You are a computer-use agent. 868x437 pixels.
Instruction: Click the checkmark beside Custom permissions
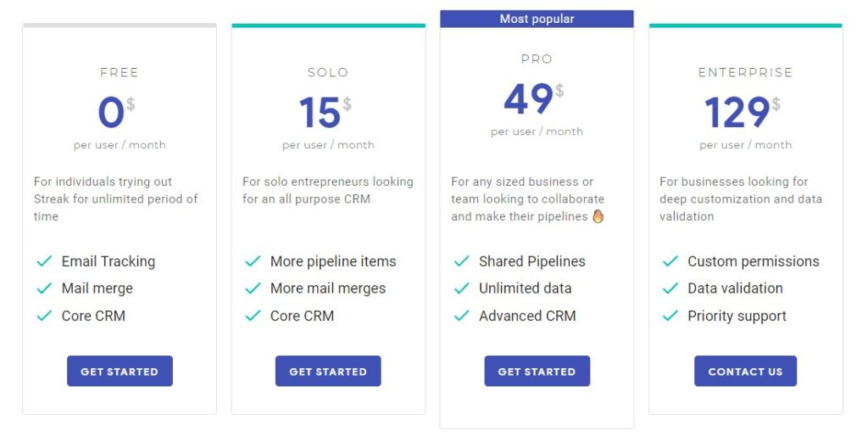pos(670,261)
